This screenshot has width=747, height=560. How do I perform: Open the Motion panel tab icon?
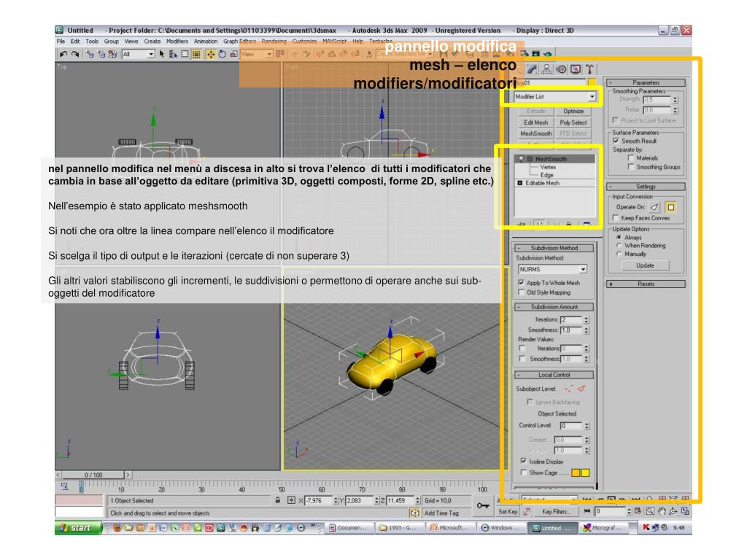561,69
